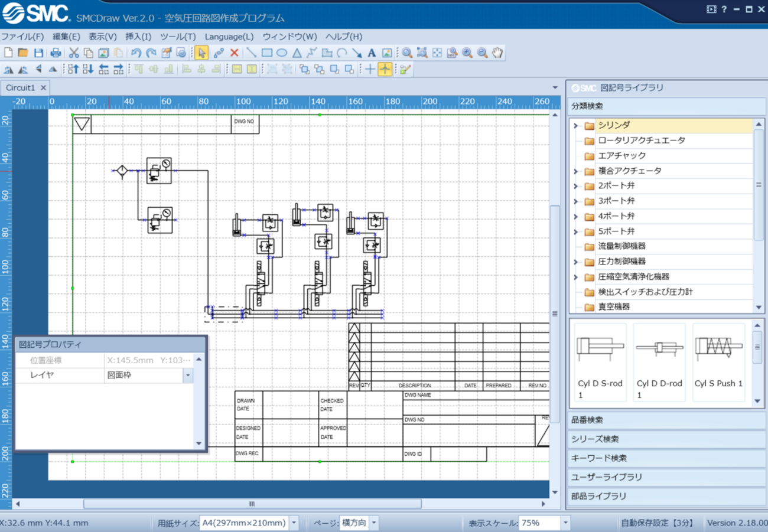Open the Language(L) menu
Screen dimensions: 768x532
tap(229, 37)
